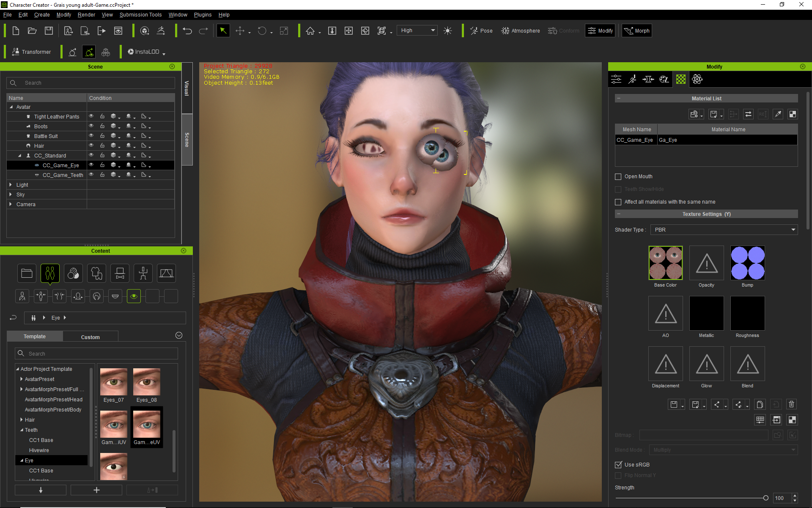This screenshot has width=812, height=508.
Task: Enable the Open Mouth checkbox
Action: pyautogui.click(x=618, y=177)
